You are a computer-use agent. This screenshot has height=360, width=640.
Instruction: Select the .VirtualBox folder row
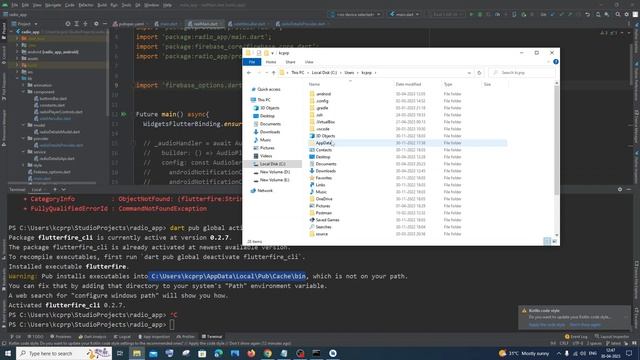(407, 122)
